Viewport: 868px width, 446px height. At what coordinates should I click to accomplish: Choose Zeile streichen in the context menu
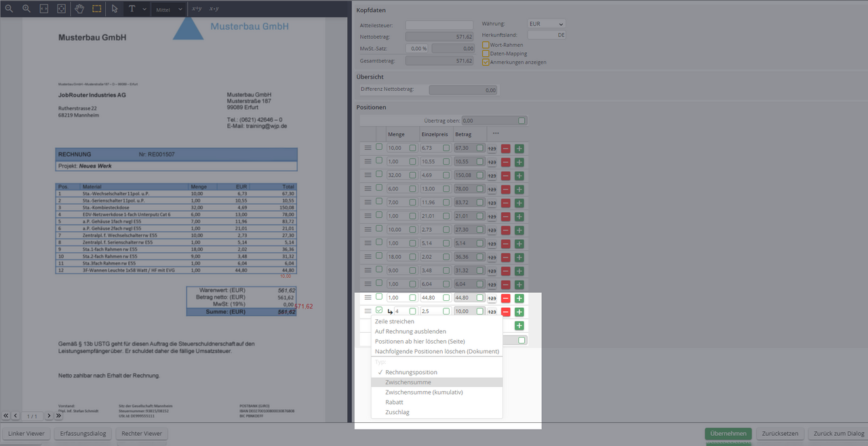(x=395, y=321)
